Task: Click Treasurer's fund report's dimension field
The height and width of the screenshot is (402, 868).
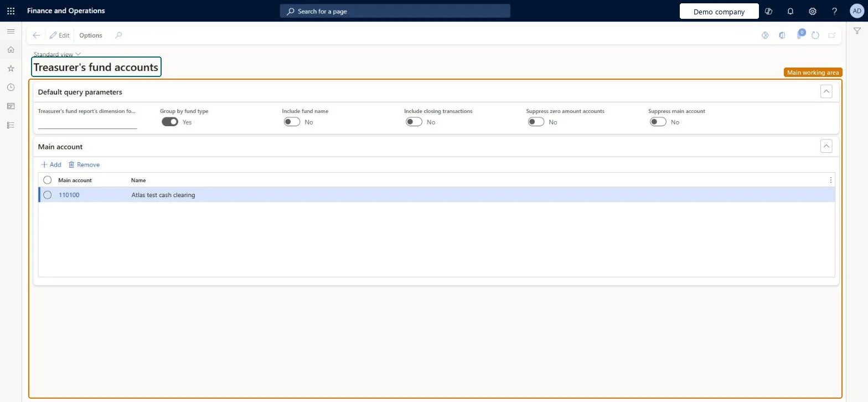Action: tap(87, 123)
